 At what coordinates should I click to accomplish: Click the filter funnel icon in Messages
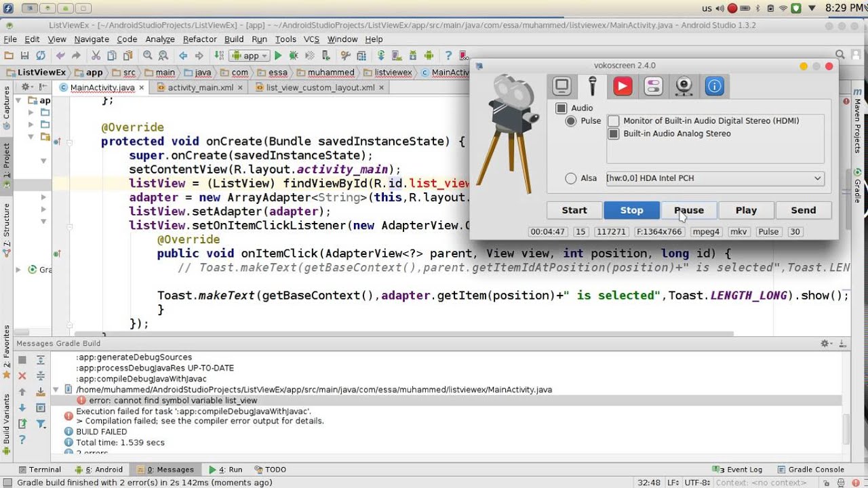41,424
